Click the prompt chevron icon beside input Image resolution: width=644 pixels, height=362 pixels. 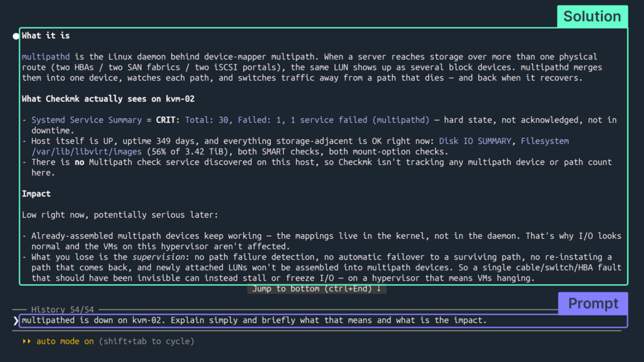coord(16,320)
